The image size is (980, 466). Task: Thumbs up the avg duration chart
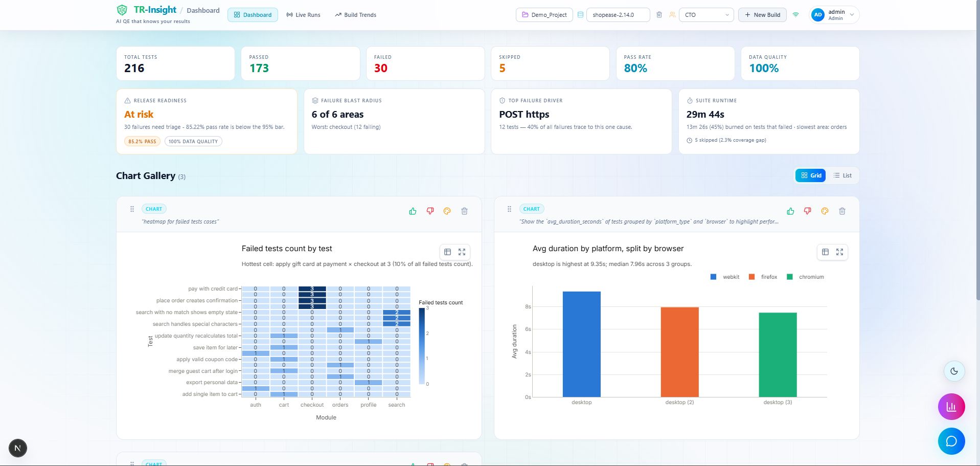(x=790, y=211)
